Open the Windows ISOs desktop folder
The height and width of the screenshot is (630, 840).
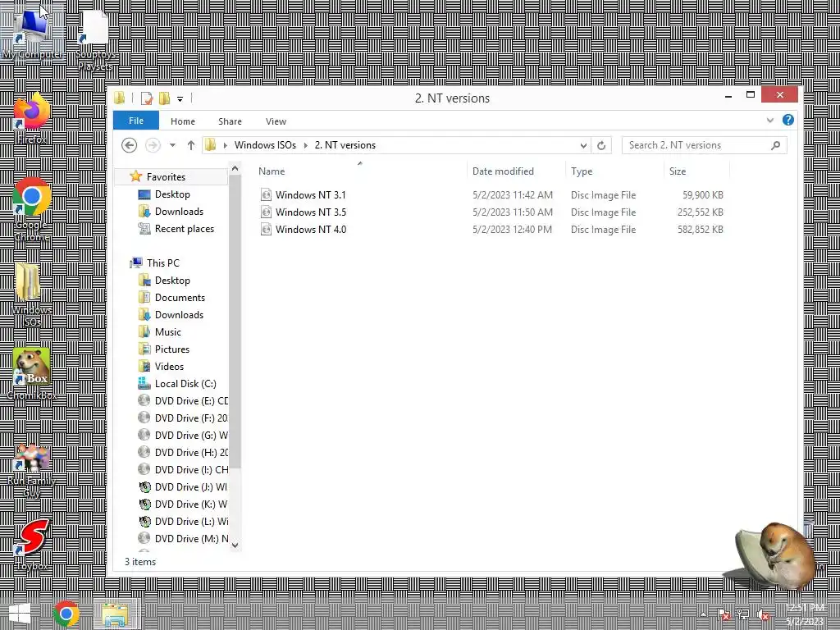point(32,295)
